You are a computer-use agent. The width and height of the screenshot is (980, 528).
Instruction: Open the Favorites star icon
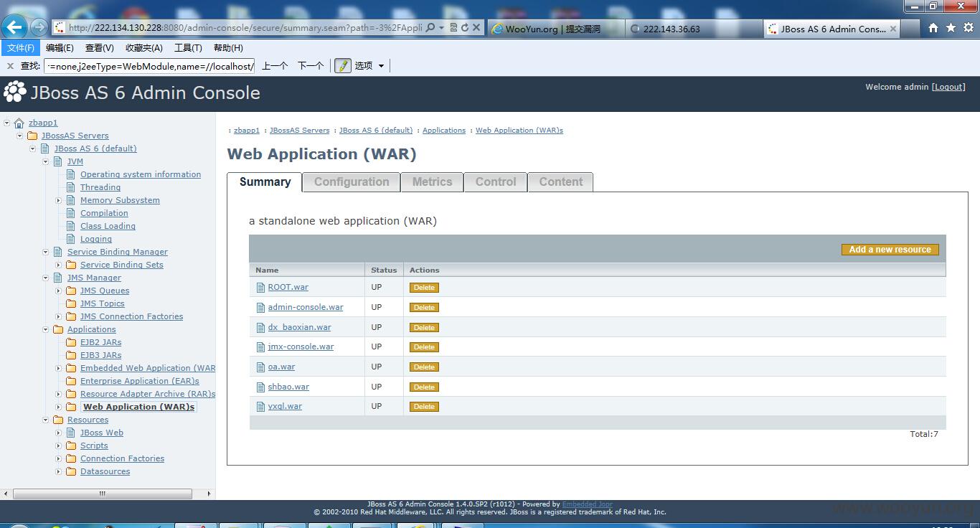click(951, 28)
